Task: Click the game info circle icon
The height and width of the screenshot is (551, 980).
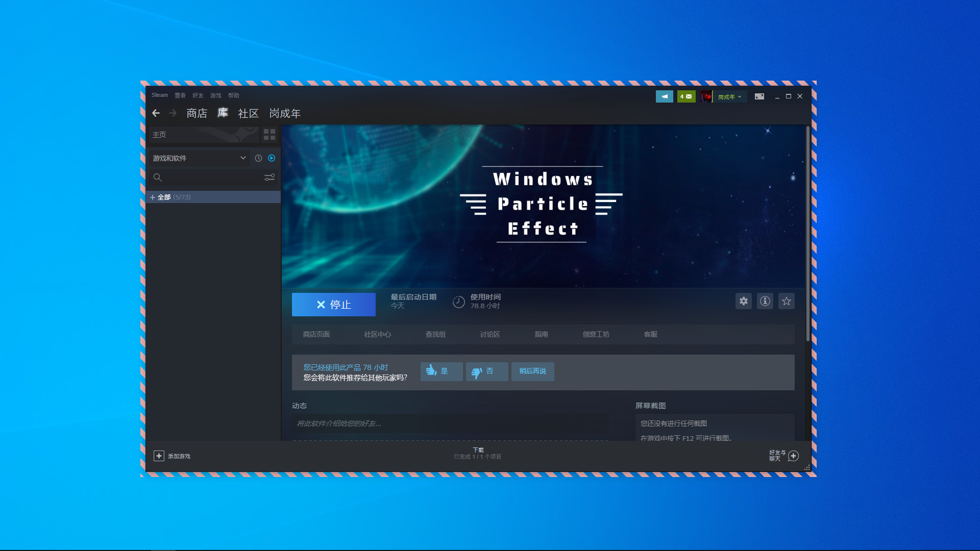Action: (765, 301)
